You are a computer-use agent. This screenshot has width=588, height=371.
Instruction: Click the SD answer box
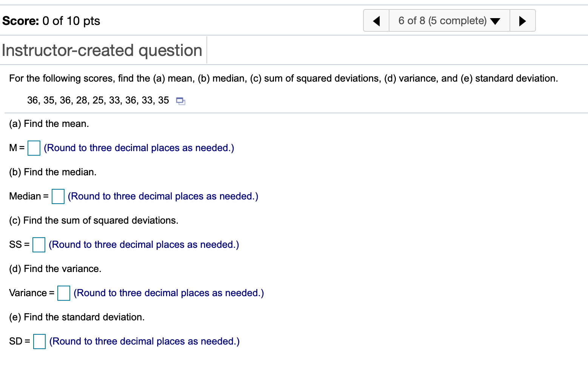[x=39, y=342]
